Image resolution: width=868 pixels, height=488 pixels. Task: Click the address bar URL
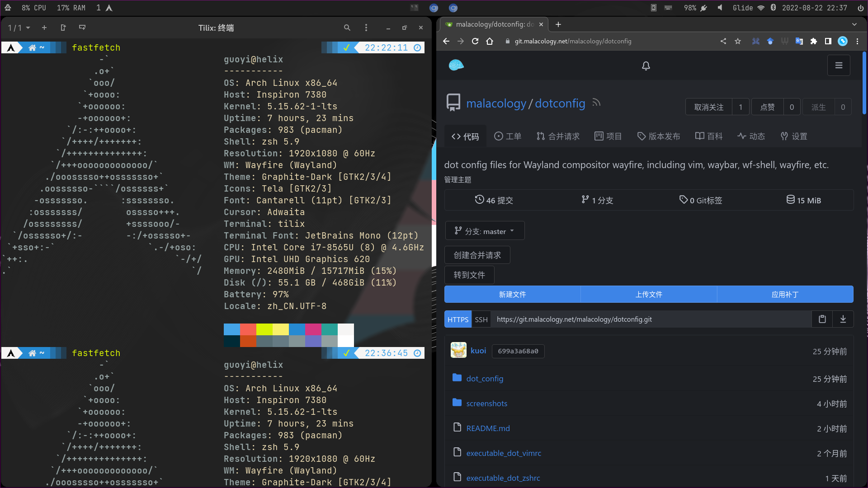573,41
